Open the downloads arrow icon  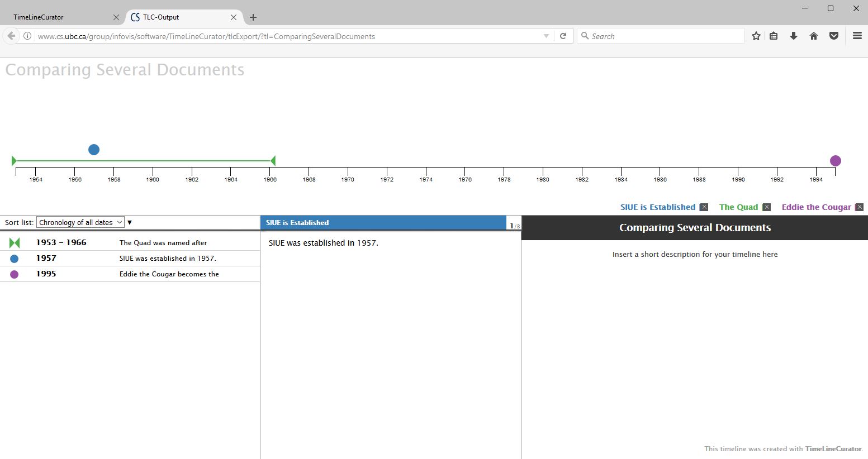(793, 36)
